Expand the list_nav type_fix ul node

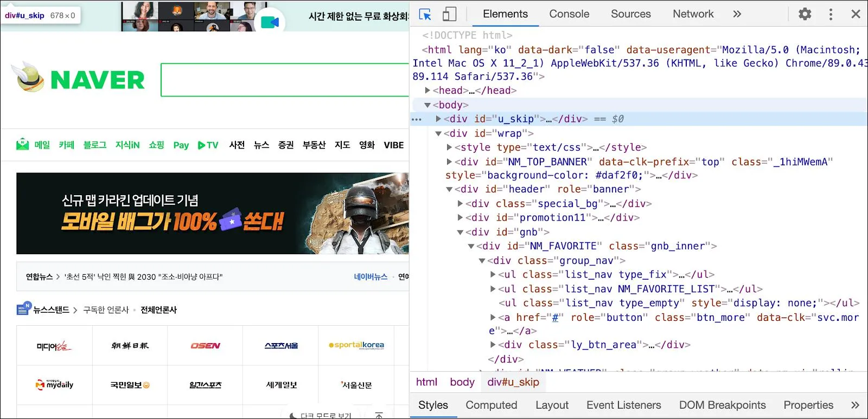click(493, 275)
